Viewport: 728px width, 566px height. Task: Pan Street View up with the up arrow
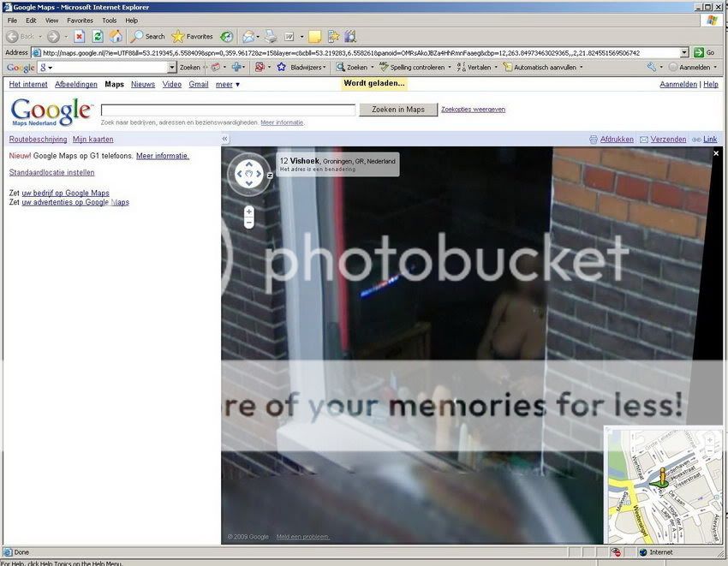(x=249, y=164)
